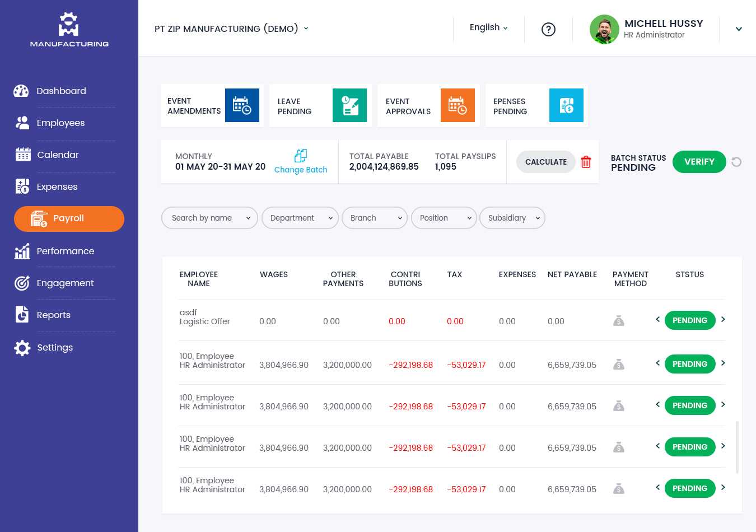Click next-status arrow on asdf row

click(723, 319)
